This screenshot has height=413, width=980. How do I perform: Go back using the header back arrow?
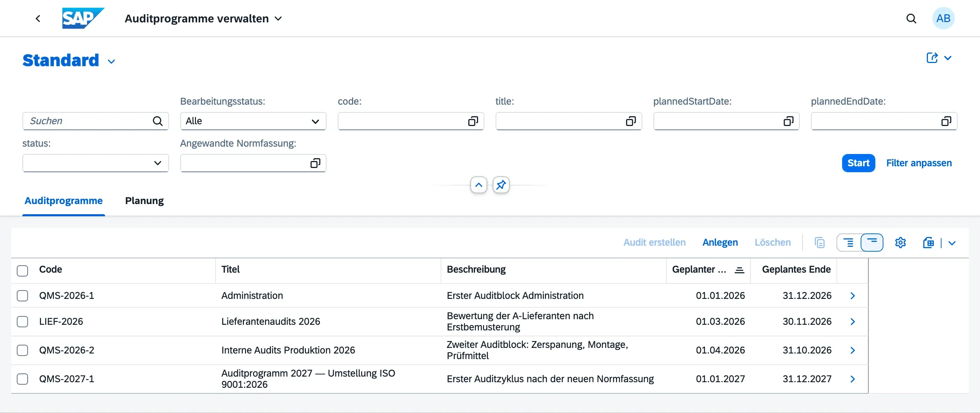[38, 18]
